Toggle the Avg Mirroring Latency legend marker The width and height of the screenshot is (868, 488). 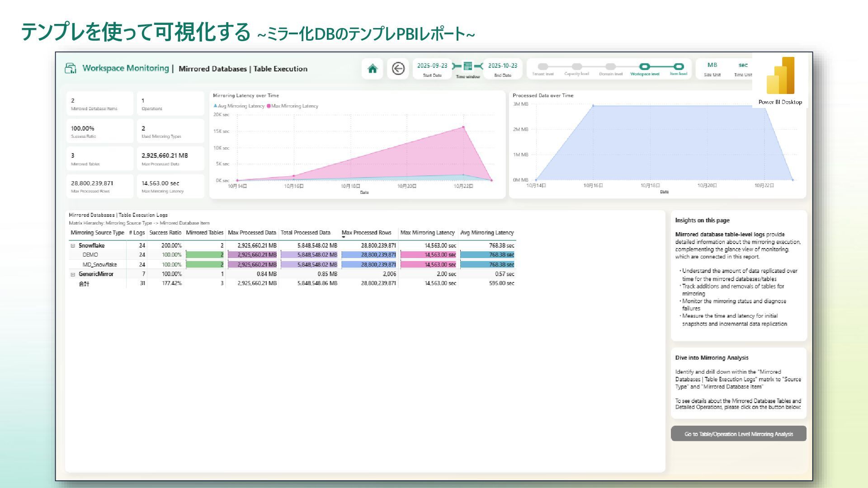216,106
